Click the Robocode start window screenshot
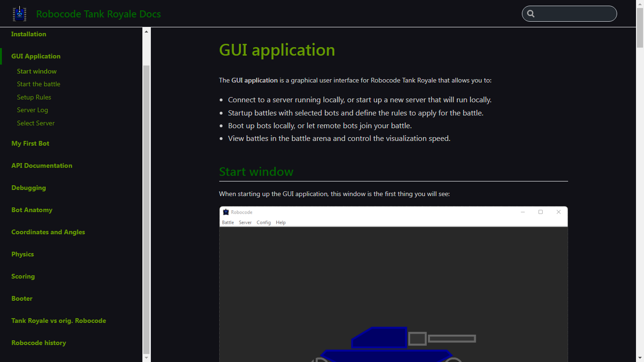Viewport: 644px width, 362px height. point(393,284)
